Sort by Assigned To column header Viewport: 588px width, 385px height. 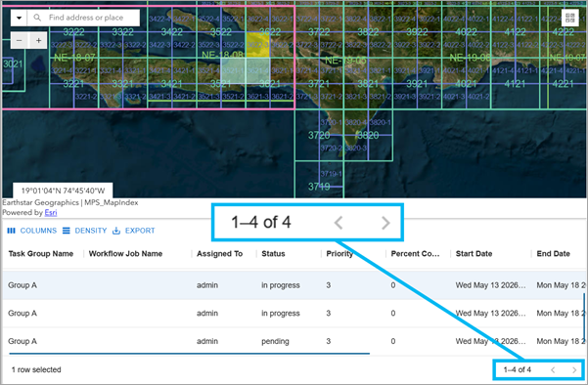220,254
